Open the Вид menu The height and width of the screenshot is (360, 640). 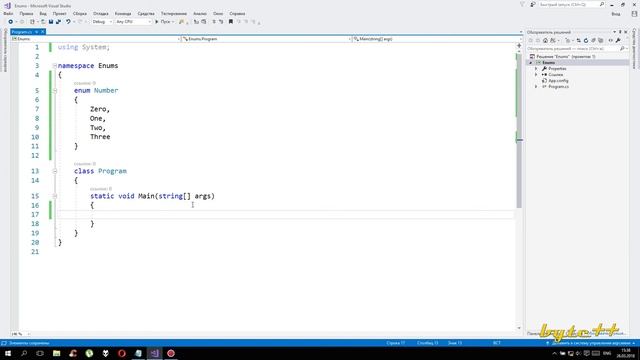43,13
